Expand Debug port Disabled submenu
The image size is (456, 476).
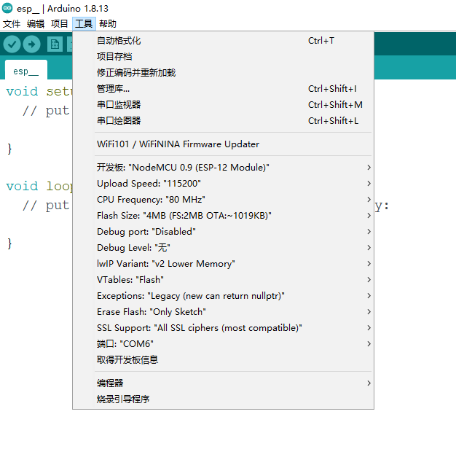coord(223,232)
